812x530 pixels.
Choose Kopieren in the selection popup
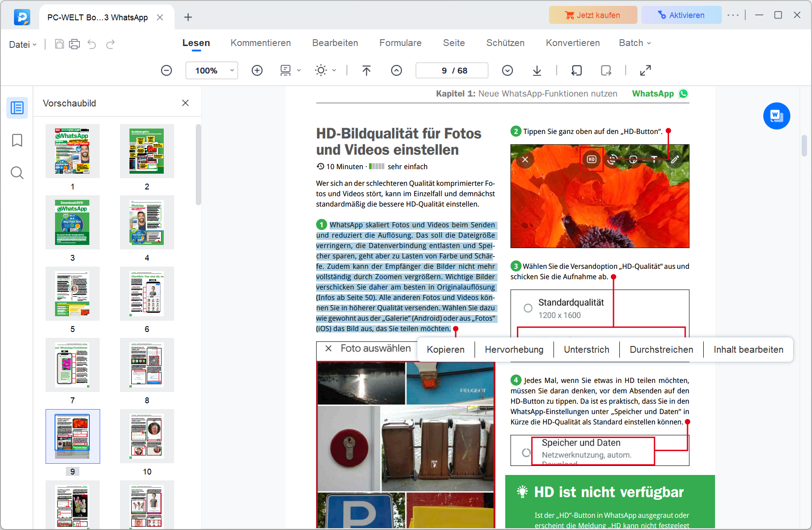tap(446, 350)
